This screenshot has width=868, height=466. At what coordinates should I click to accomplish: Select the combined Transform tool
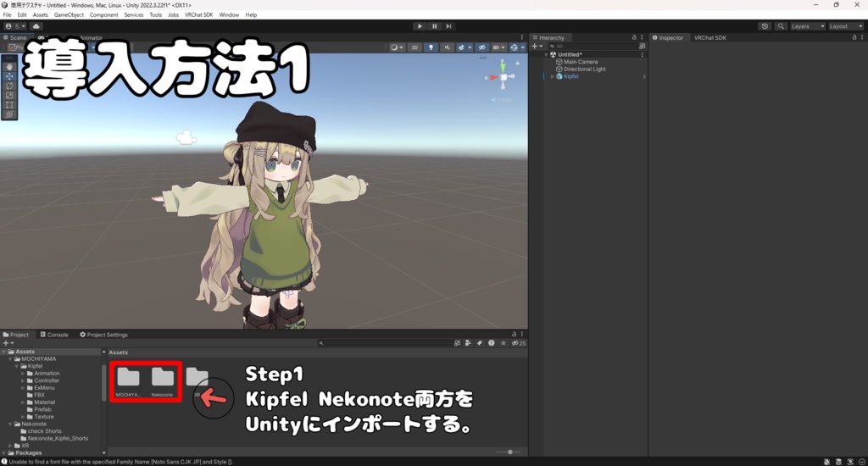(9, 114)
